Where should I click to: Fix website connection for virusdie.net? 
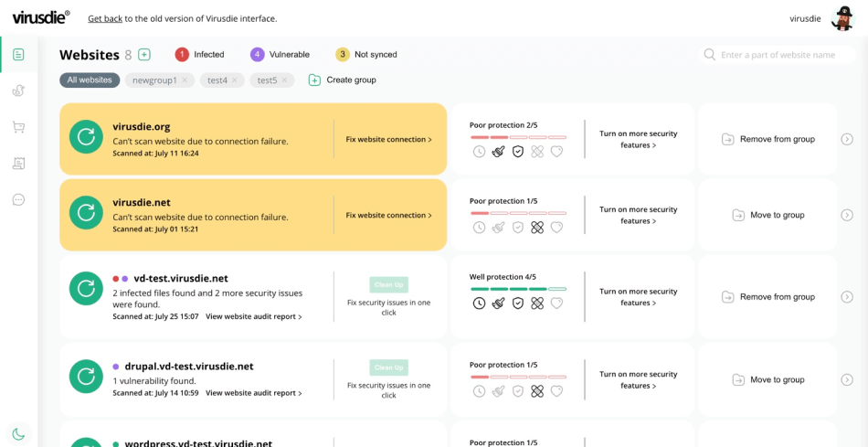pyautogui.click(x=389, y=216)
